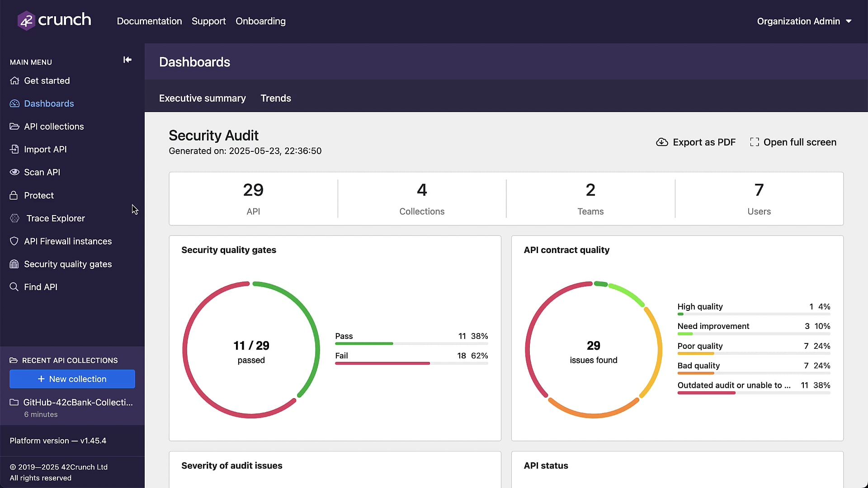
Task: Export the Security Audit as PDF
Action: tap(695, 142)
